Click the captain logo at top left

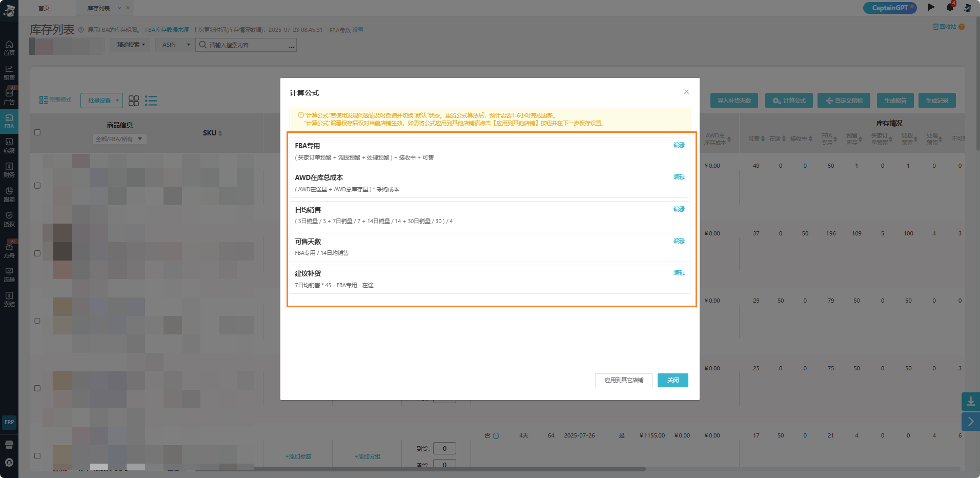pos(9,10)
